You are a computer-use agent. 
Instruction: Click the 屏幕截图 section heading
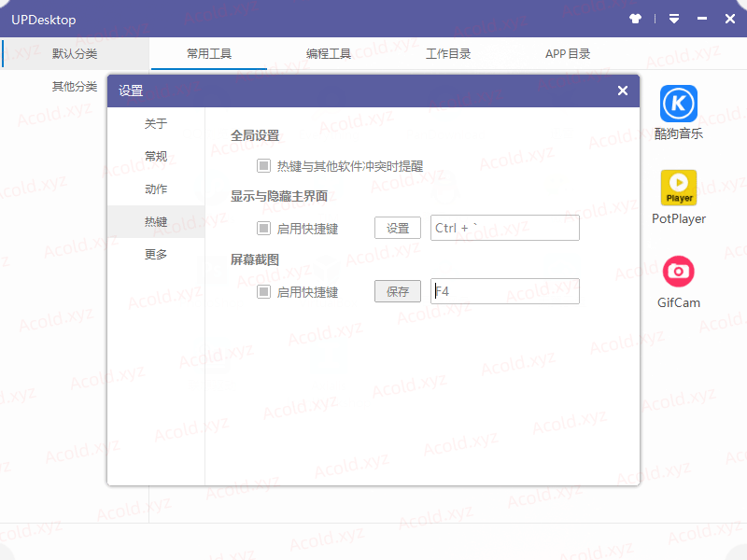(255, 259)
